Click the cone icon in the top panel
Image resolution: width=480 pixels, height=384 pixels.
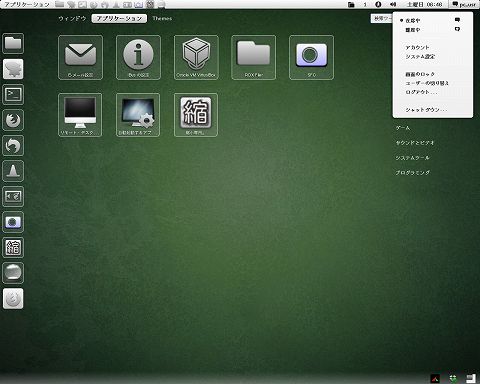point(116,4)
